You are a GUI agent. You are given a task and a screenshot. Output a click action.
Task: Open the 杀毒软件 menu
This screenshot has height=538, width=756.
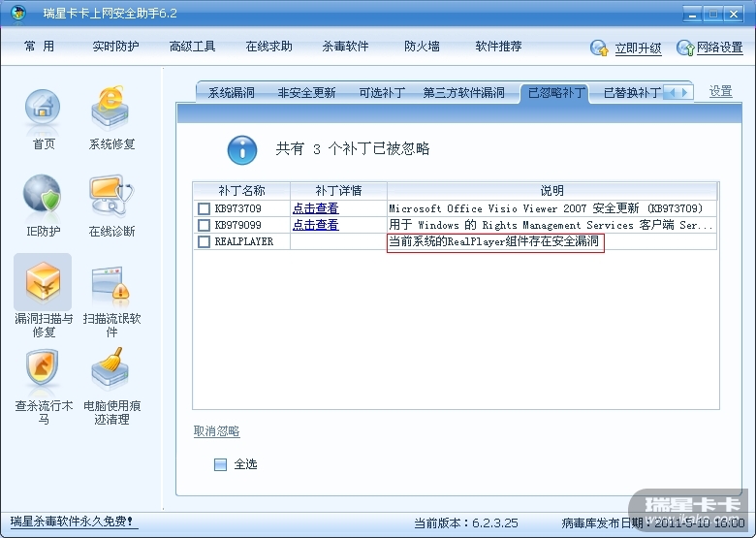[345, 47]
